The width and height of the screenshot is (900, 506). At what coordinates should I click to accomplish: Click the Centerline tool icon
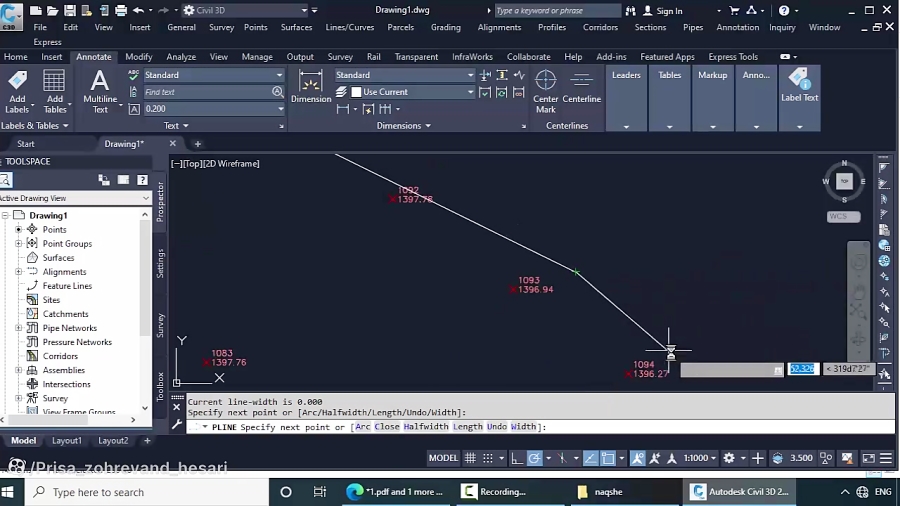point(581,87)
